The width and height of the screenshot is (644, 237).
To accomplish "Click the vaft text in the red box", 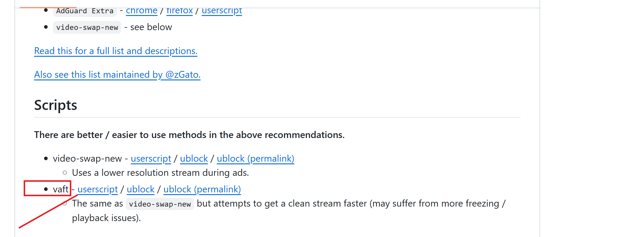I will pos(61,189).
